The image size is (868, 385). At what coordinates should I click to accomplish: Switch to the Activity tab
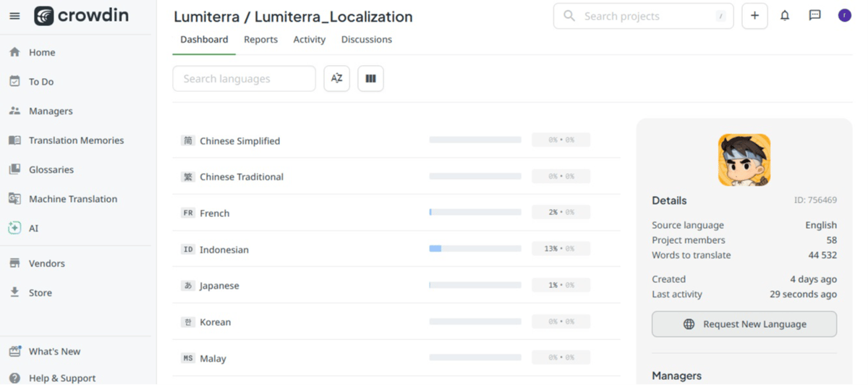(x=310, y=40)
